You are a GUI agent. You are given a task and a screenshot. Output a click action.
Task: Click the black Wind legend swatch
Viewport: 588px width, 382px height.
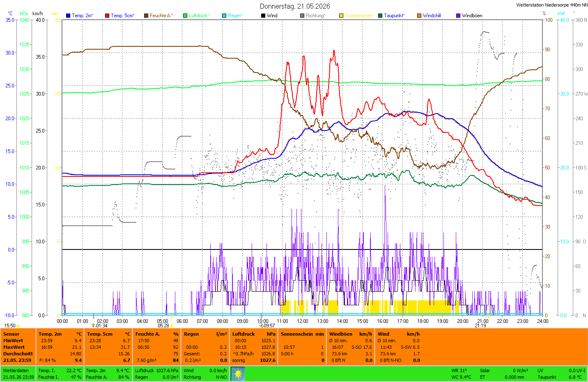tap(263, 16)
